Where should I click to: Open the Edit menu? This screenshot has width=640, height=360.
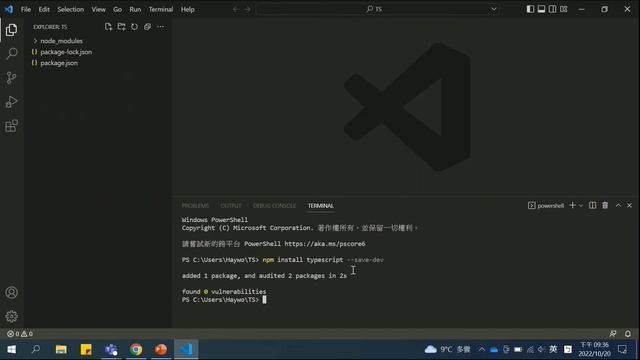pos(44,9)
